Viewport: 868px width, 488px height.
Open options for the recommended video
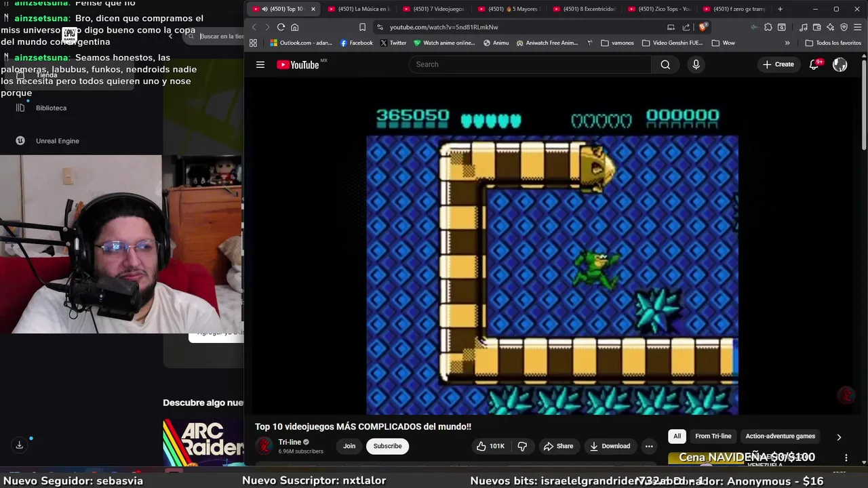(x=846, y=457)
